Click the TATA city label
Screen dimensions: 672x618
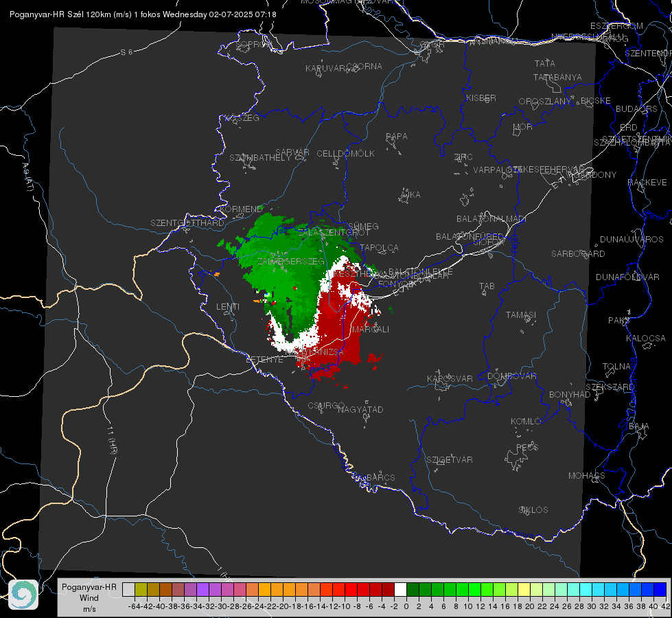(545, 63)
